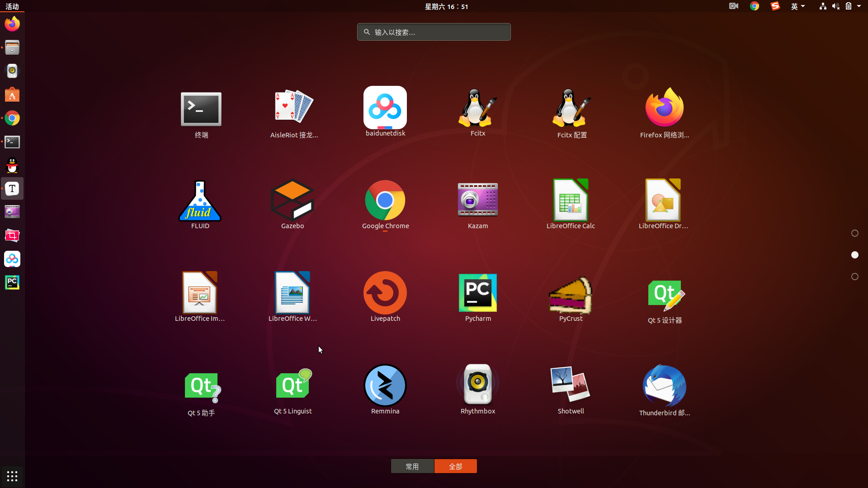868x488 pixels.
Task: Go to the first app page indicator
Action: coord(854,233)
